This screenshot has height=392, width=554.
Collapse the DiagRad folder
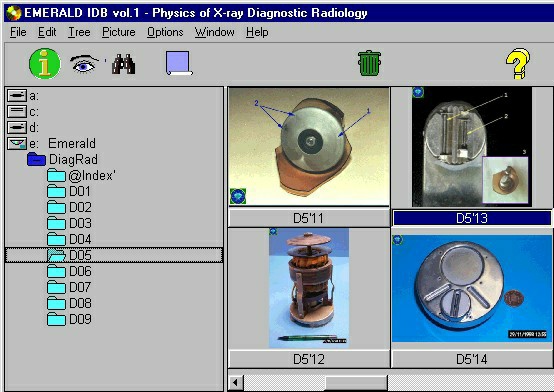(x=36, y=159)
